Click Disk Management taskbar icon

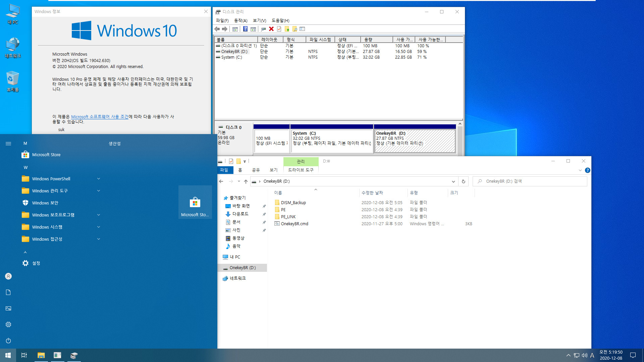tap(74, 355)
